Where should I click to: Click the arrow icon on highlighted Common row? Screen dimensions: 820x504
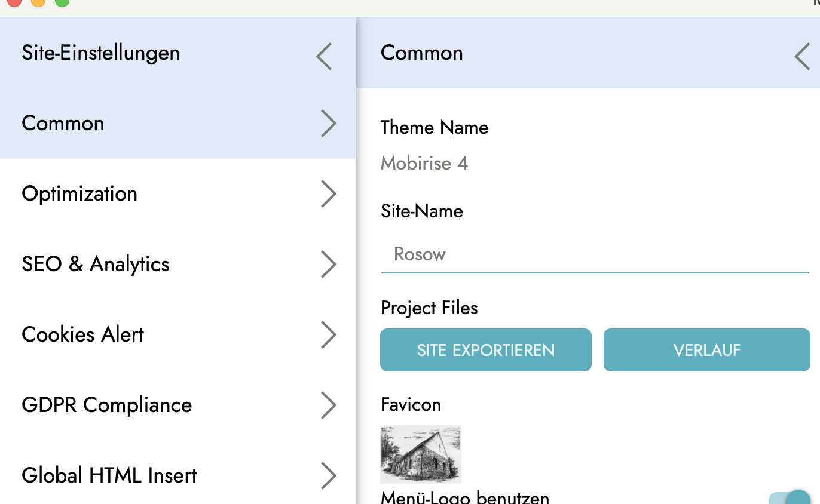(x=328, y=124)
